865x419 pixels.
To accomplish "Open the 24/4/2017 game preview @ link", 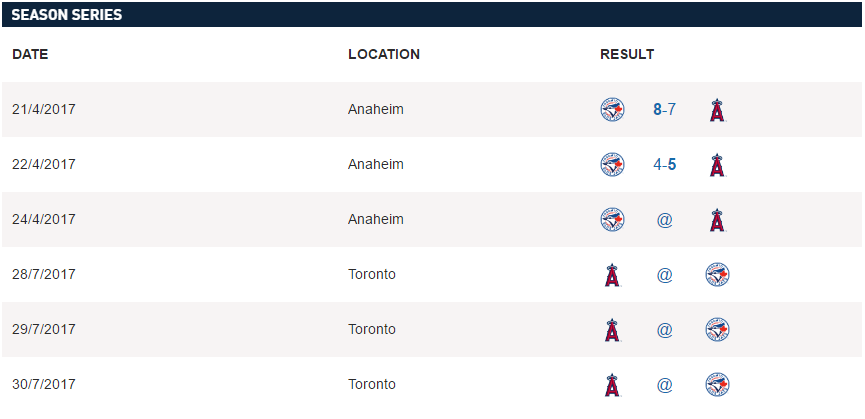I will (664, 220).
